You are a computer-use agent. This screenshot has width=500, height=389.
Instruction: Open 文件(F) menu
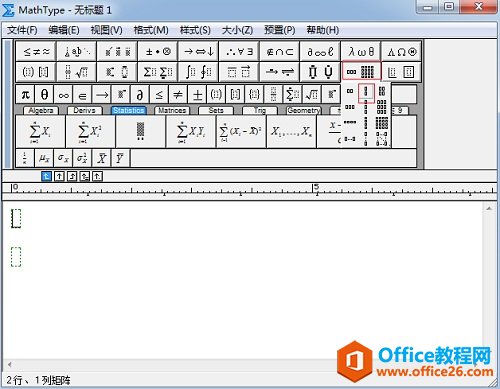[x=22, y=30]
